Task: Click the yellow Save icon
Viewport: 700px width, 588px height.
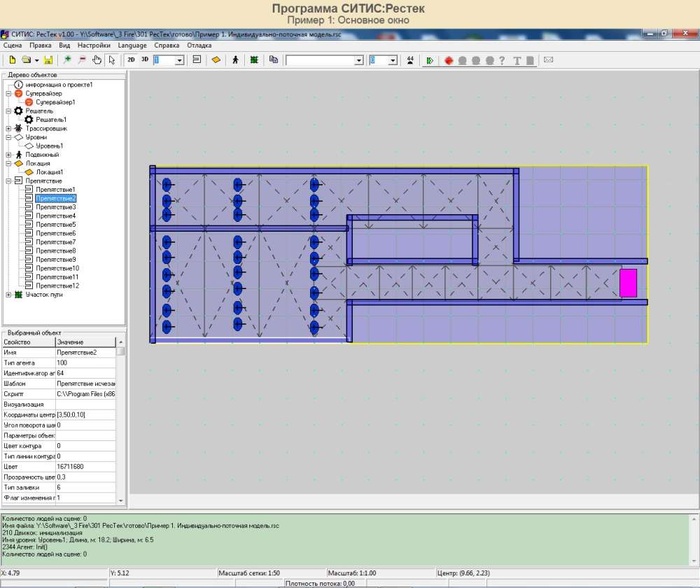Action: [48, 60]
